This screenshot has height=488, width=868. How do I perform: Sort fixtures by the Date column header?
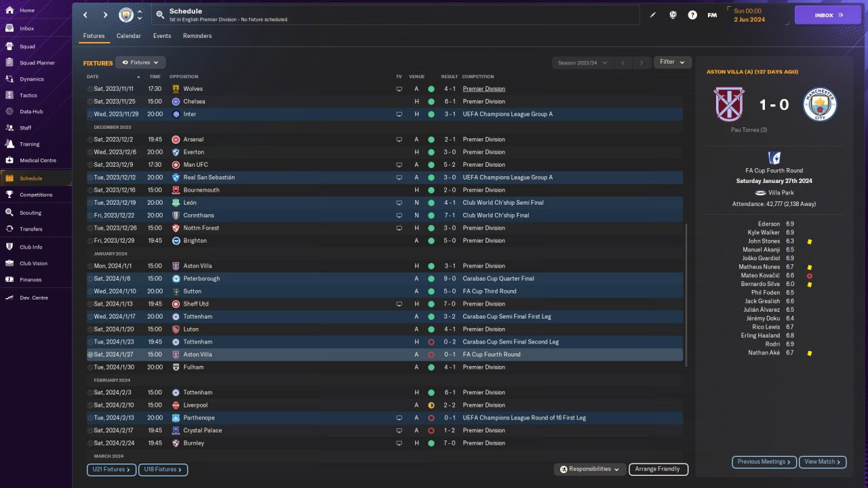click(93, 77)
